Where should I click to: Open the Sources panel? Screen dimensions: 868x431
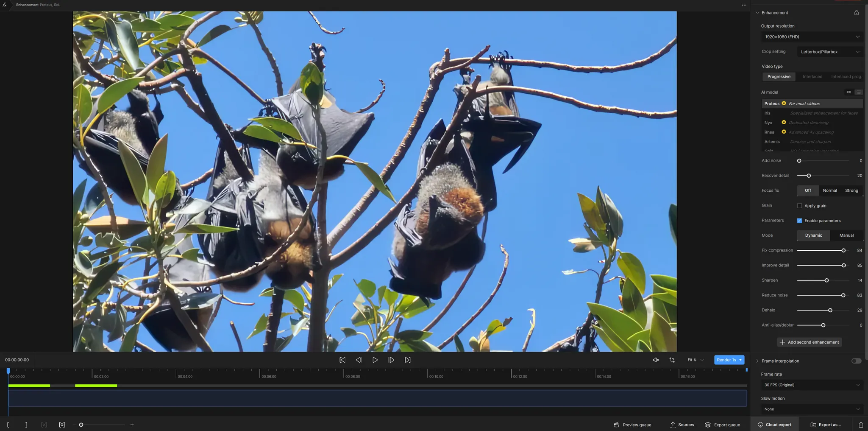pos(682,425)
